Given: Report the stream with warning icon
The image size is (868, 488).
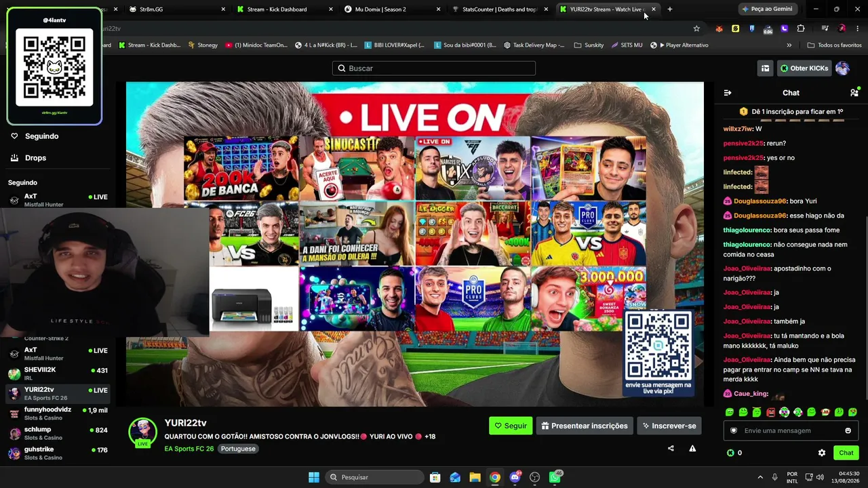Looking at the screenshot, I should pos(692,448).
